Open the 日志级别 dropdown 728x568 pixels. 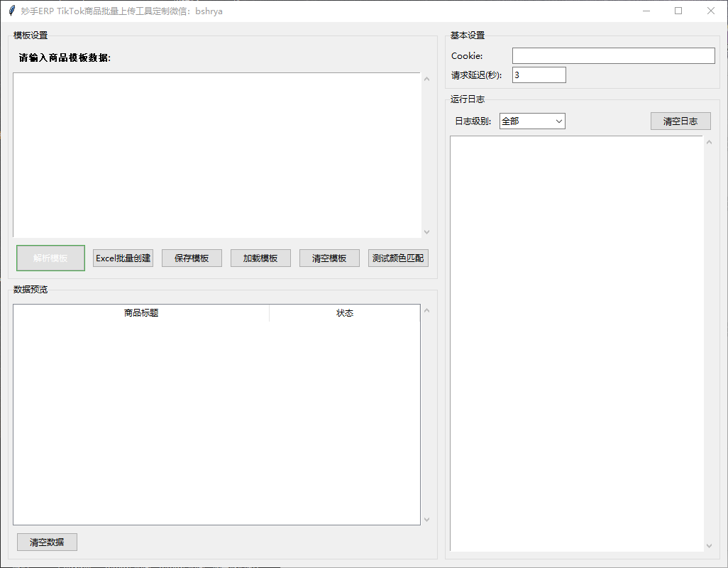(x=532, y=121)
